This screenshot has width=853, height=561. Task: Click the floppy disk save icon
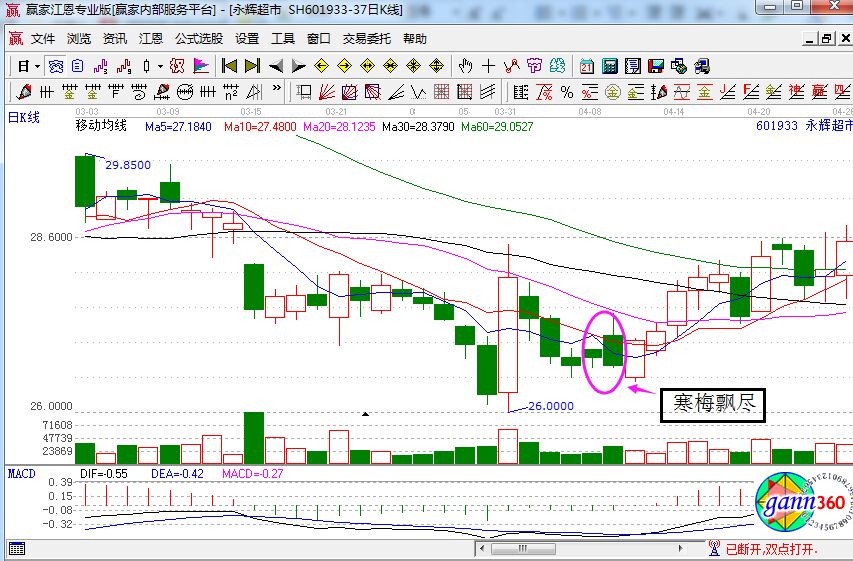(x=655, y=66)
